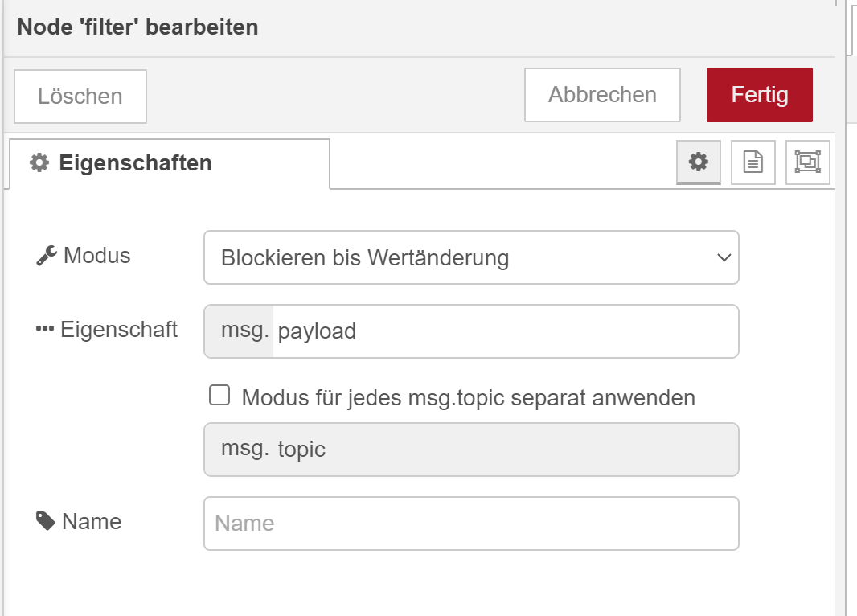Click the Eigenschaft label text
857x616 pixels.
tap(119, 330)
